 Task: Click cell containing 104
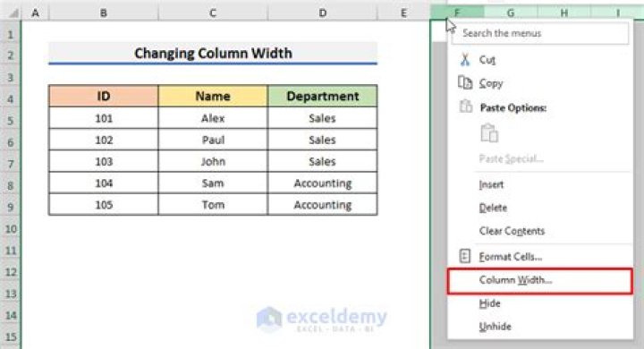(x=103, y=183)
